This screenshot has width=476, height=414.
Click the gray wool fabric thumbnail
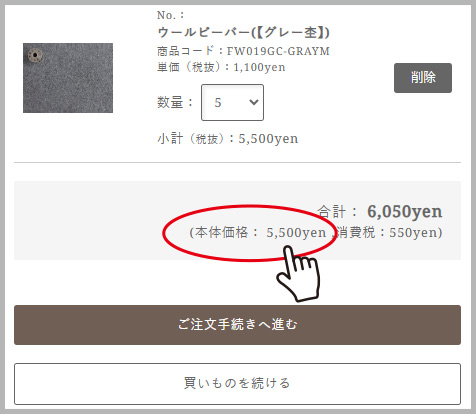(x=68, y=78)
